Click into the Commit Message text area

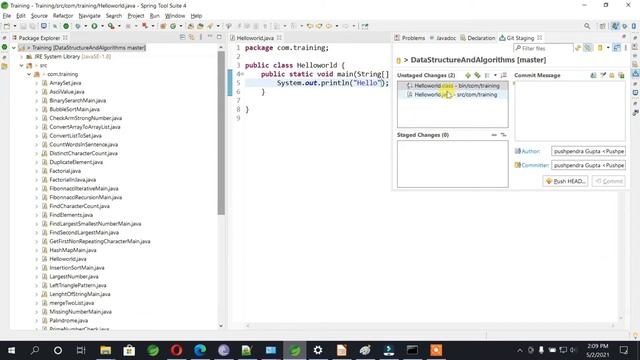pyautogui.click(x=570, y=111)
